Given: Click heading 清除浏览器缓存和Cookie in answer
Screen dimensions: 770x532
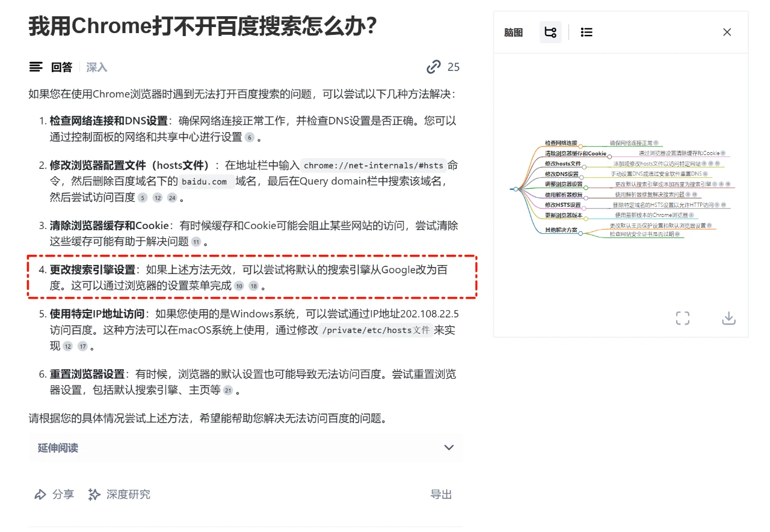Looking at the screenshot, I should 109,225.
